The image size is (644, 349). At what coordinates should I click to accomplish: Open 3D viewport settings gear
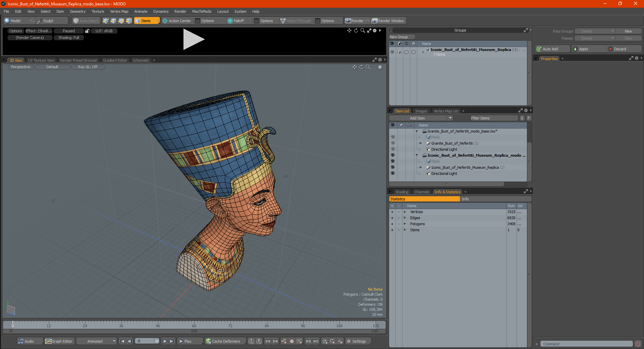pos(380,67)
